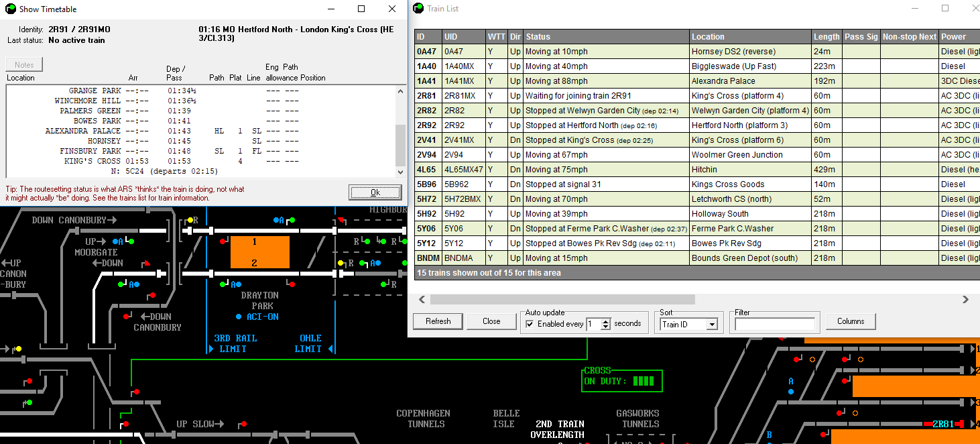980x444 pixels.
Task: Click yellow signal marked R above Drayton Park
Action: 190,219
